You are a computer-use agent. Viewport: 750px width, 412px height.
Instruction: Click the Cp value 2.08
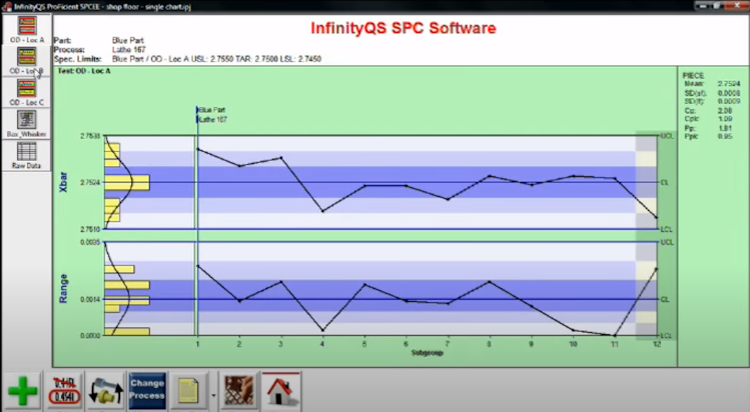[x=725, y=111]
